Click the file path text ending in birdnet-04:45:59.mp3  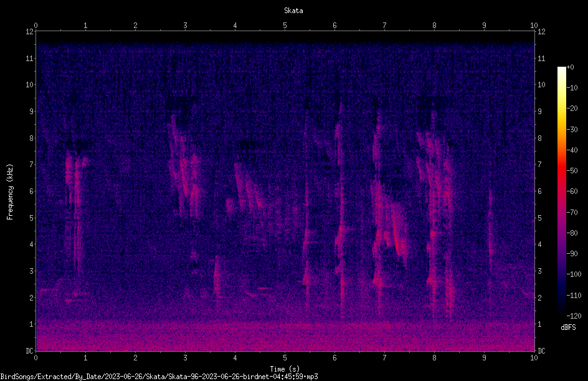159,377
